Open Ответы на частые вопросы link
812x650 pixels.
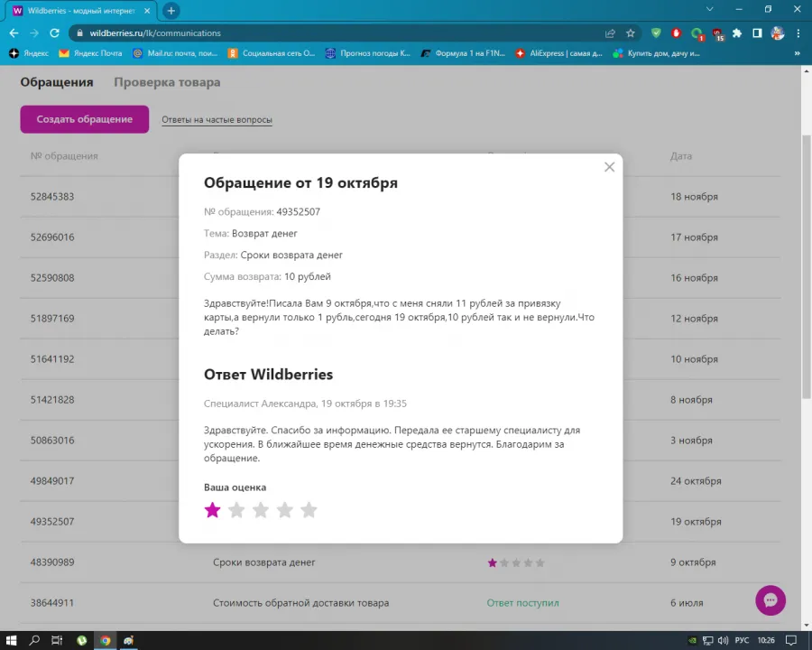(x=217, y=120)
